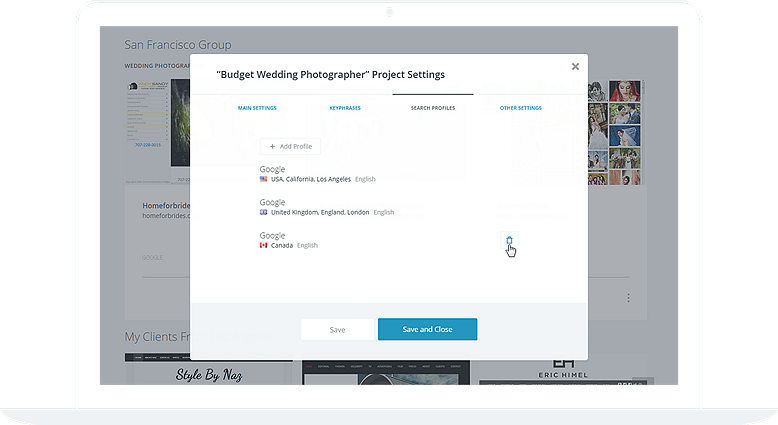The width and height of the screenshot is (778, 425).
Task: Click the Canada flag icon
Action: pyautogui.click(x=263, y=245)
